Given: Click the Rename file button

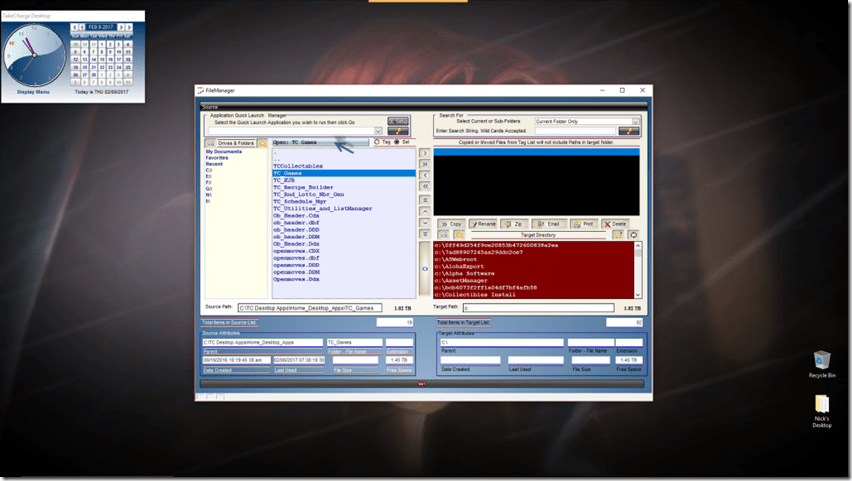Looking at the screenshot, I should 484,224.
